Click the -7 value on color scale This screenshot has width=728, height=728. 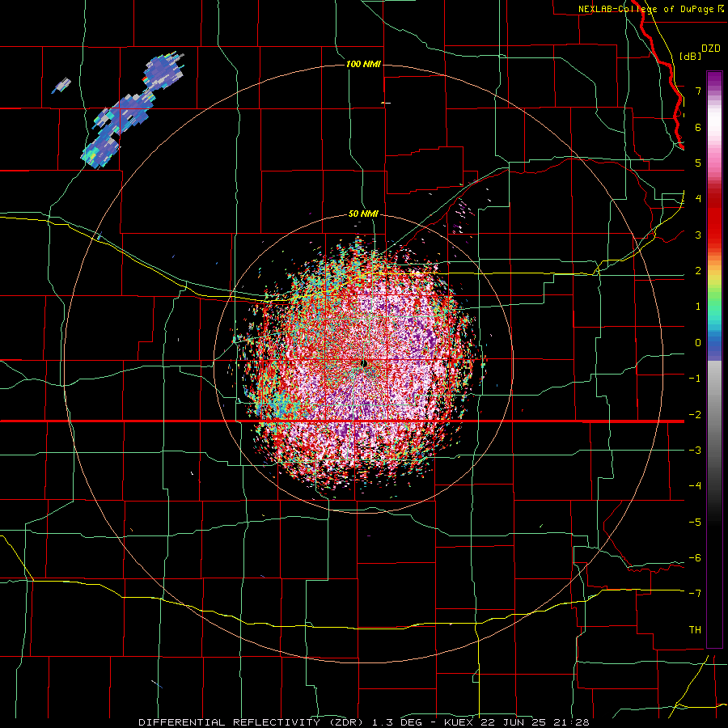point(695,594)
